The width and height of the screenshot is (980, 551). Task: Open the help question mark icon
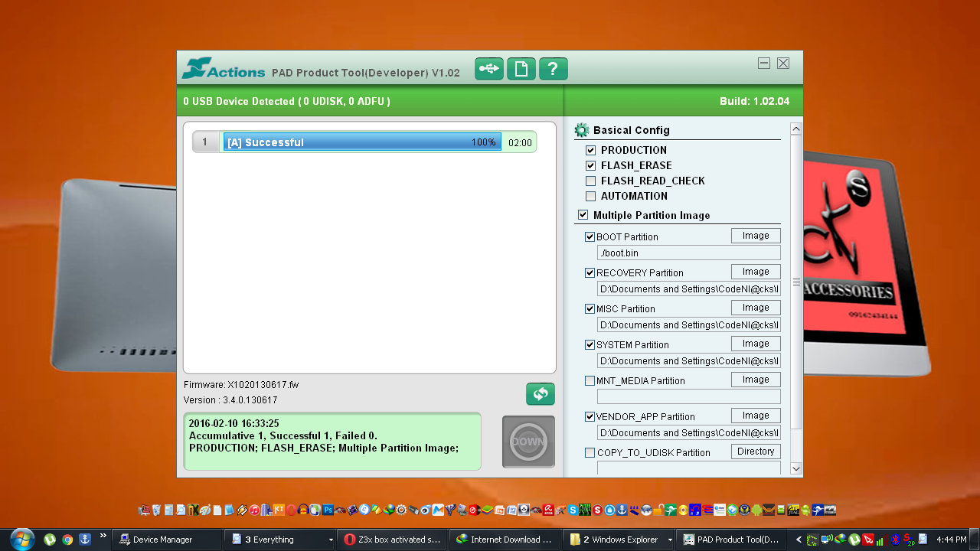point(553,69)
